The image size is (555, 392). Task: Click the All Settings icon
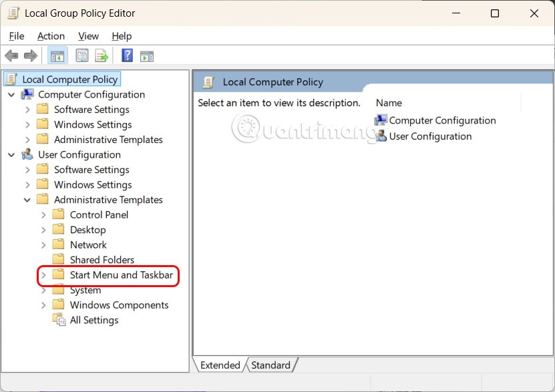click(x=59, y=319)
